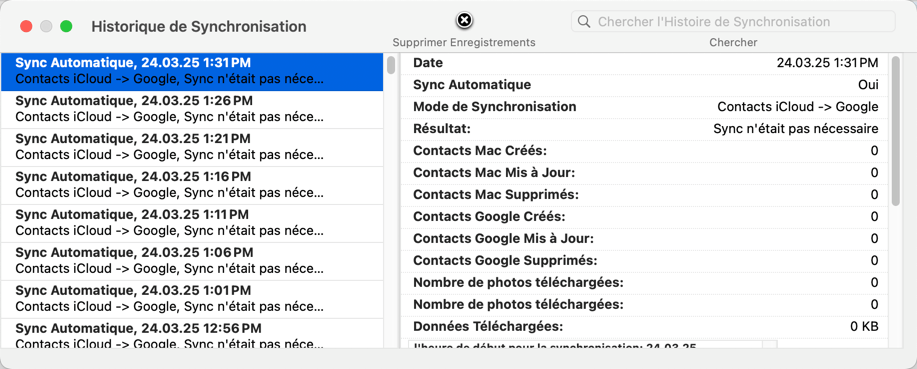This screenshot has height=369, width=917.
Task: Open the 1:16 PM sync record
Action: pyautogui.click(x=192, y=185)
